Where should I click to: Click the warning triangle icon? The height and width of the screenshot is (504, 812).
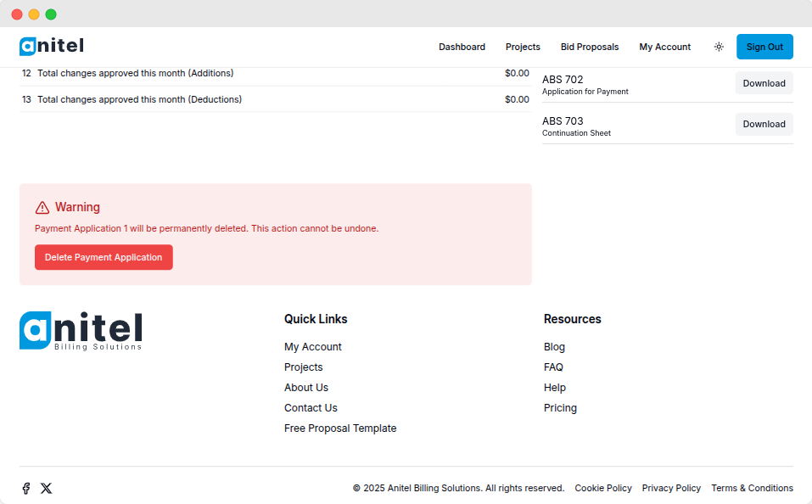coord(42,206)
